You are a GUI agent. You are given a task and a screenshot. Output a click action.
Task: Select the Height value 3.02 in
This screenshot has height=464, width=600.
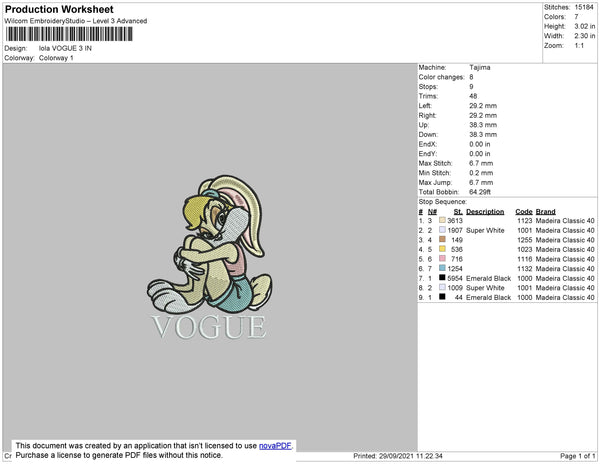585,26
